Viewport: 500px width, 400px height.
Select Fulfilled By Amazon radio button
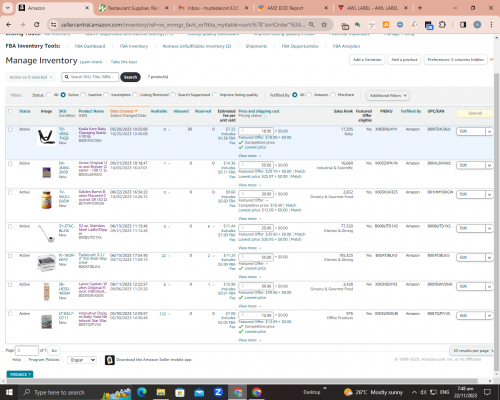point(309,95)
